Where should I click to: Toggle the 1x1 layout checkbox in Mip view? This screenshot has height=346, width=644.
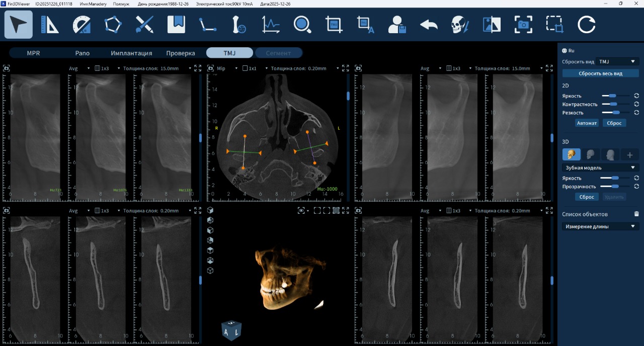click(246, 68)
